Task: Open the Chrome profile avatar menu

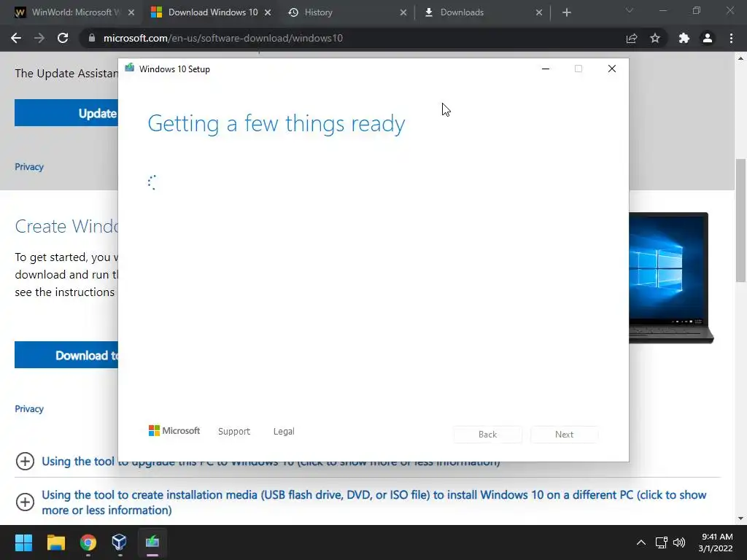Action: [708, 38]
